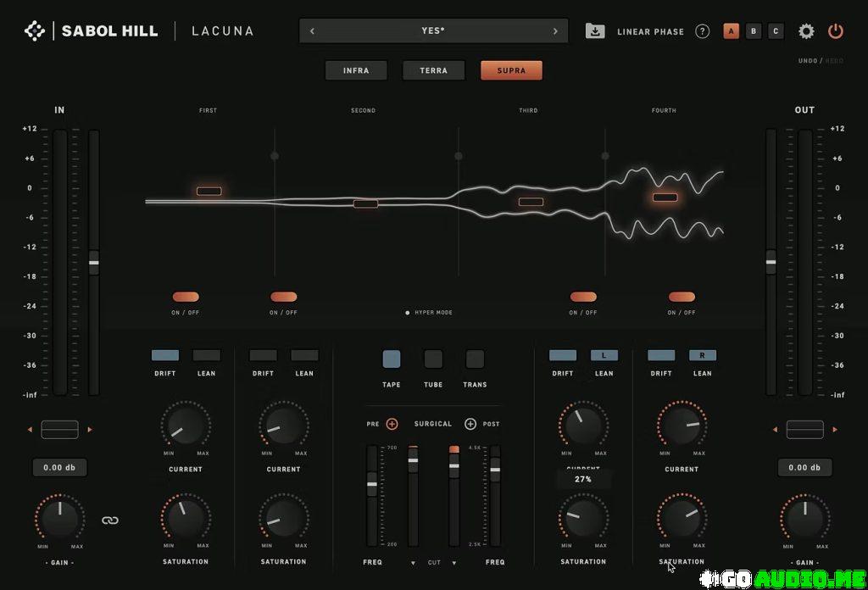Screen dimensions: 868x590
Task: Click the output 0.00 db value field
Action: click(804, 468)
